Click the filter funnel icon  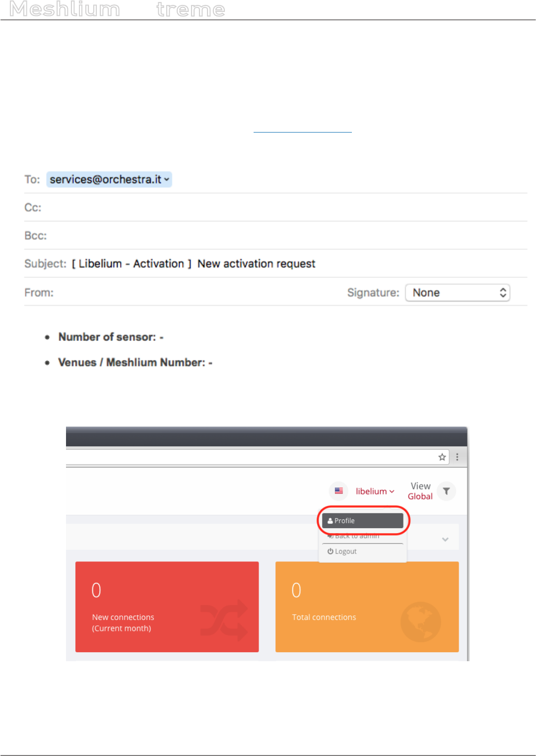click(x=446, y=491)
